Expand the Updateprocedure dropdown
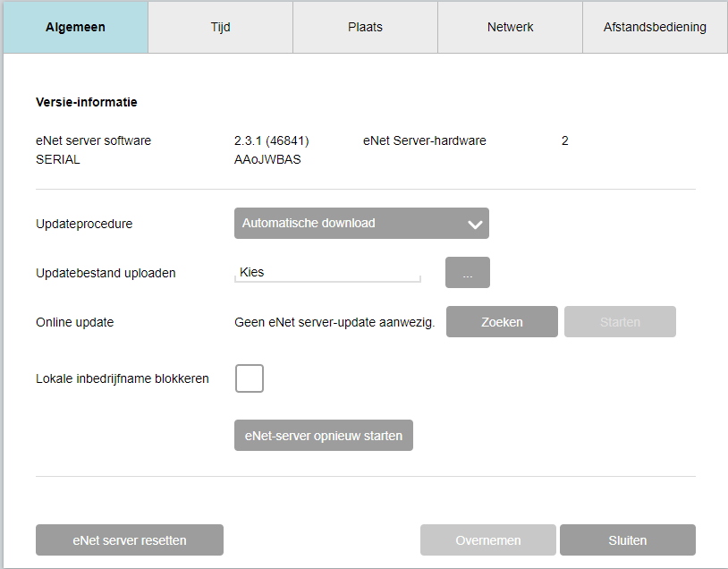The image size is (728, 569). point(361,224)
